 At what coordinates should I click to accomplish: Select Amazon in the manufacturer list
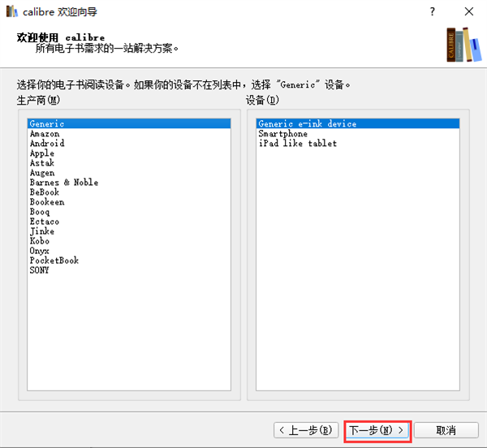coord(45,134)
